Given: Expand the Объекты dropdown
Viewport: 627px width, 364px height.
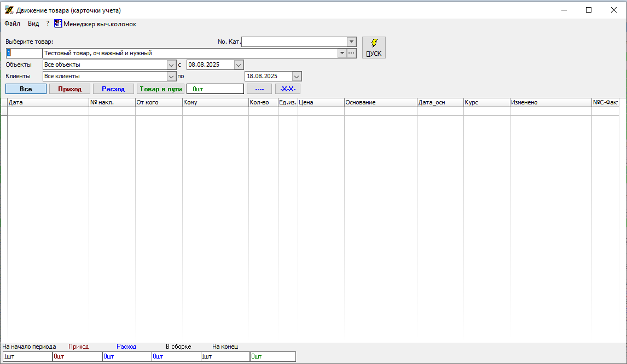Looking at the screenshot, I should [x=171, y=64].
